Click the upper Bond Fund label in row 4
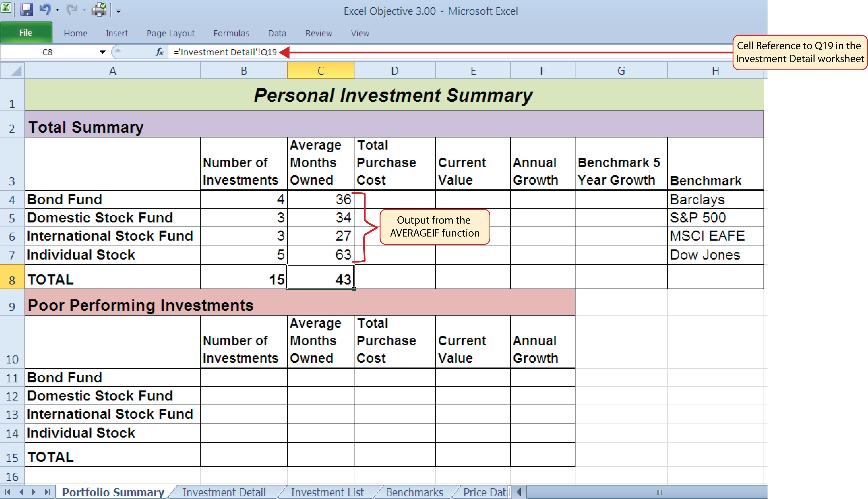Image resolution: width=868 pixels, height=499 pixels. [x=112, y=200]
